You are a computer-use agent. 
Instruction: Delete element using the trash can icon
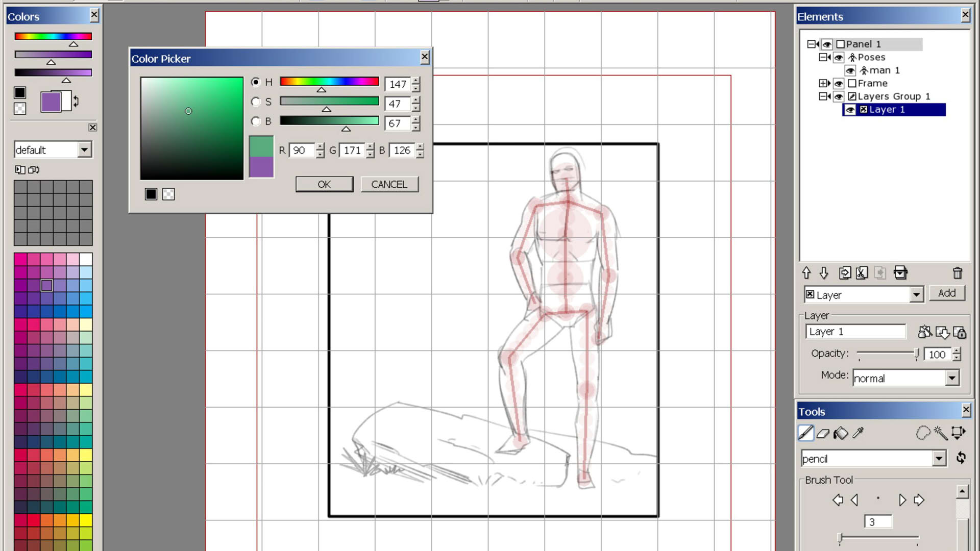[958, 273]
